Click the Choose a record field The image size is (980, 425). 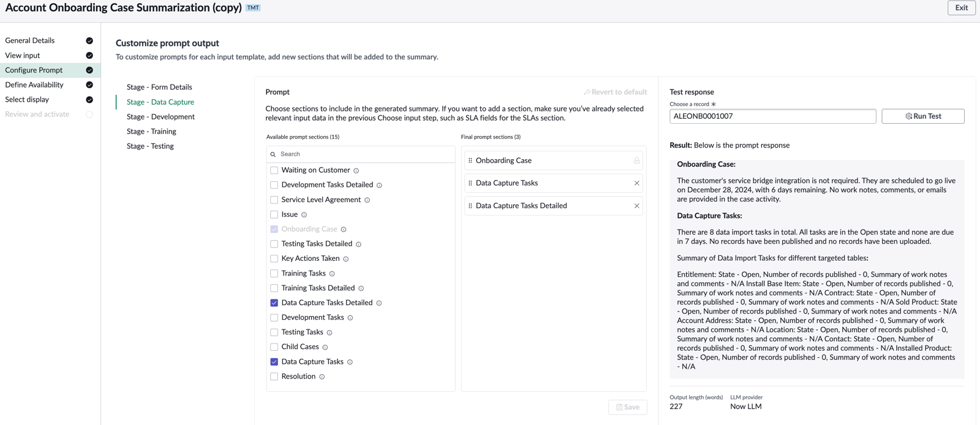[x=772, y=116]
